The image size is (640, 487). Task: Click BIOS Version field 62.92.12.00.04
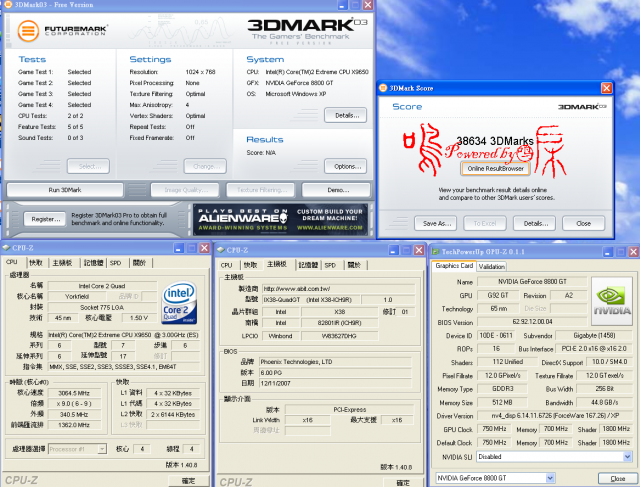pos(532,321)
